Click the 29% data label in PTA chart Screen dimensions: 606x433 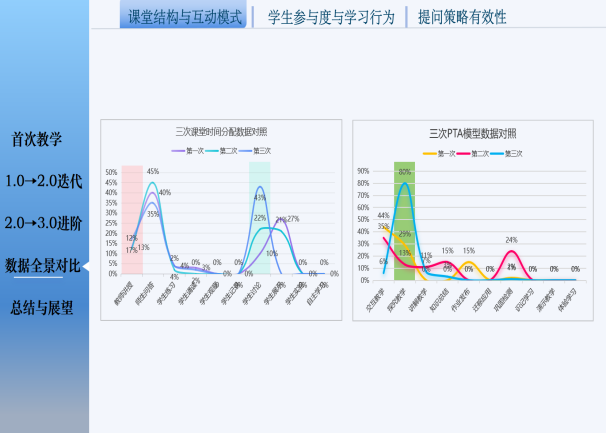pos(405,234)
